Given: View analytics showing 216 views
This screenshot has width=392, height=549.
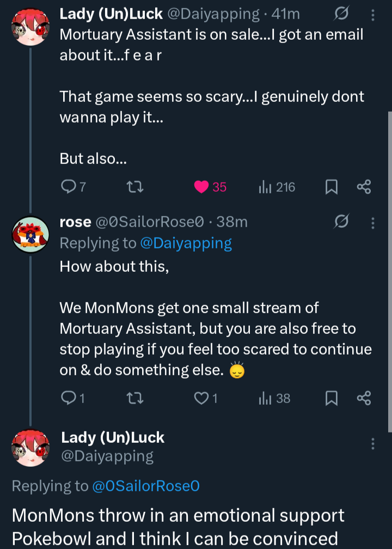Looking at the screenshot, I should pyautogui.click(x=265, y=187).
